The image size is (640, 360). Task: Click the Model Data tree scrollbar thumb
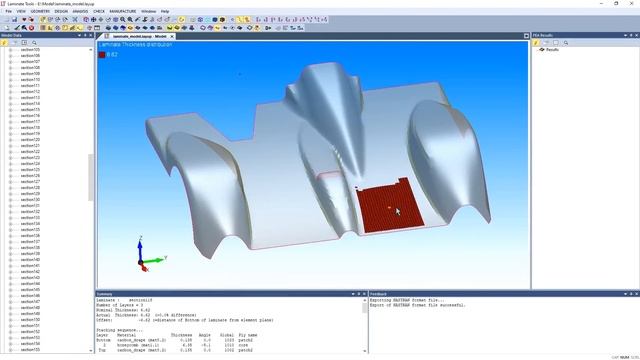91,178
